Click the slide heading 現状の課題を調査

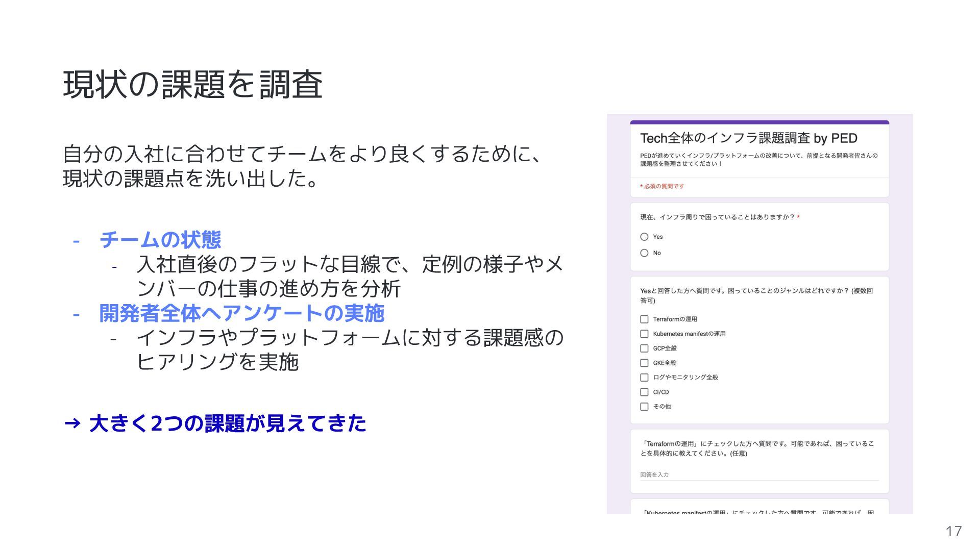pyautogui.click(x=192, y=85)
